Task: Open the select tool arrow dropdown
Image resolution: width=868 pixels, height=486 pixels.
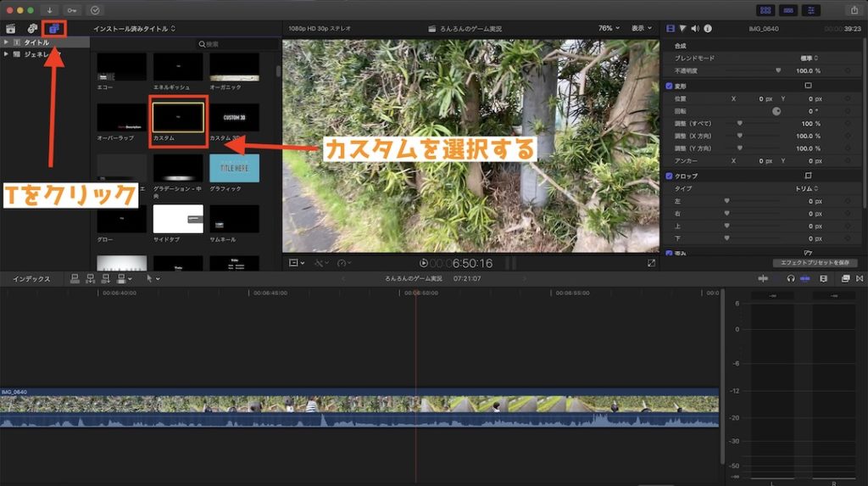Action: coord(153,279)
